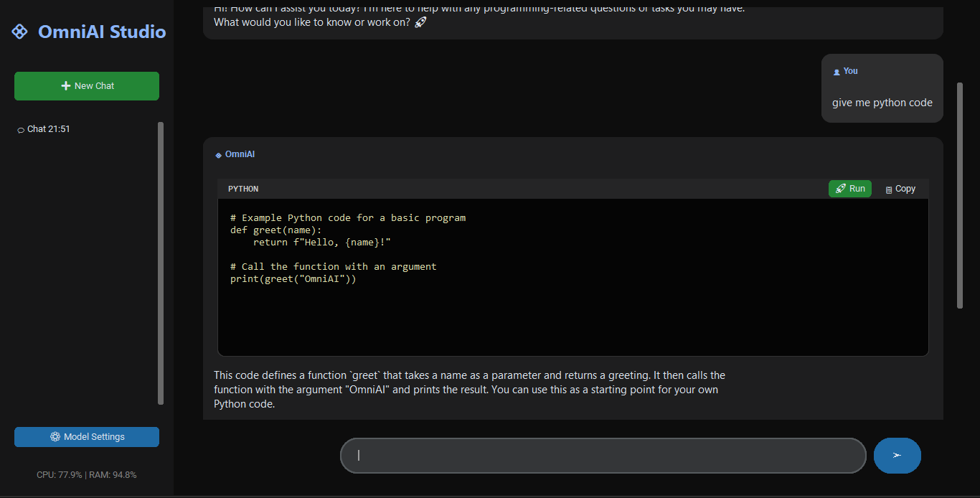Click the gear icon in Model Settings

pyautogui.click(x=55, y=437)
